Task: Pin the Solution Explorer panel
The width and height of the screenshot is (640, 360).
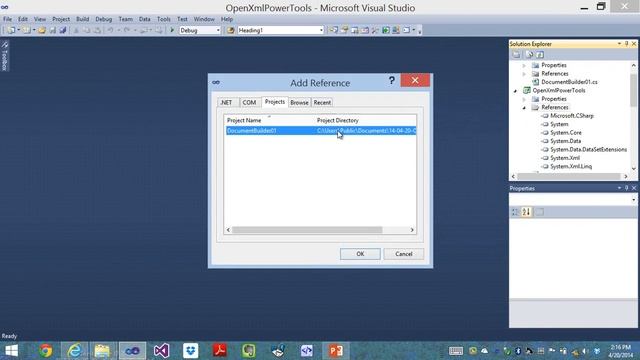Action: click(627, 44)
